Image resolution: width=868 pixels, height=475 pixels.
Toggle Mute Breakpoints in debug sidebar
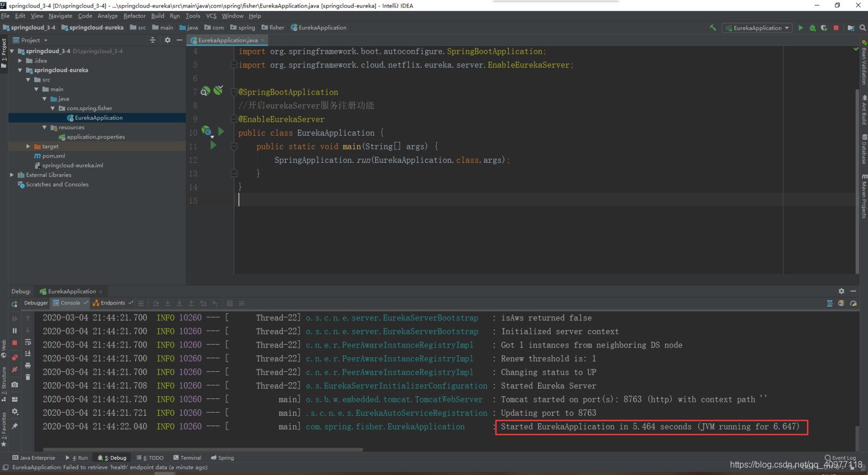pos(15,370)
